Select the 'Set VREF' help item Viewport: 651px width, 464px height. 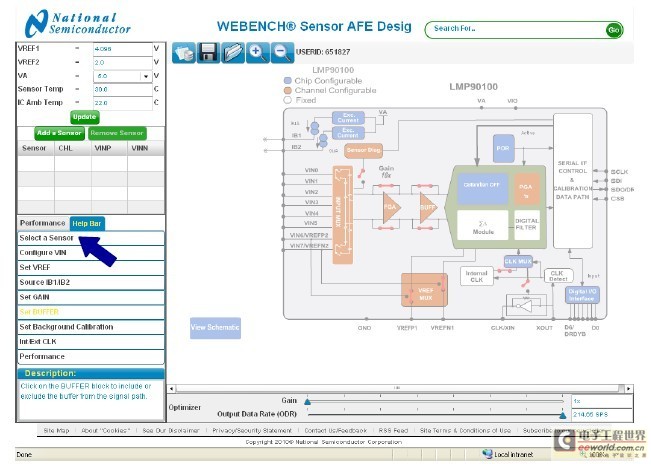coord(91,268)
